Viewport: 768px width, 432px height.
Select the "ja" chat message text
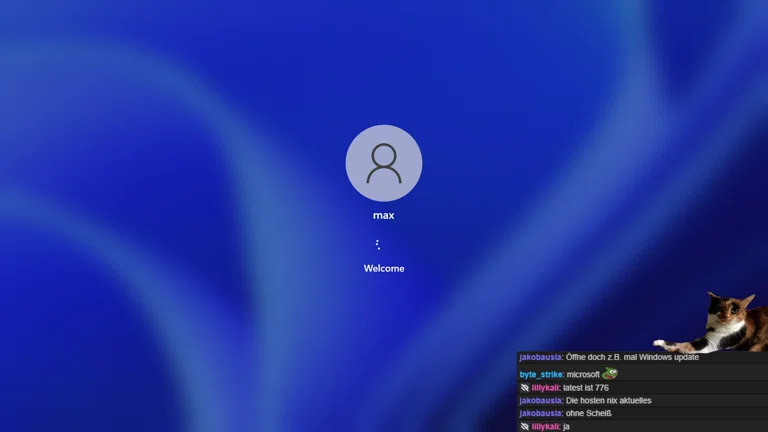(x=567, y=426)
